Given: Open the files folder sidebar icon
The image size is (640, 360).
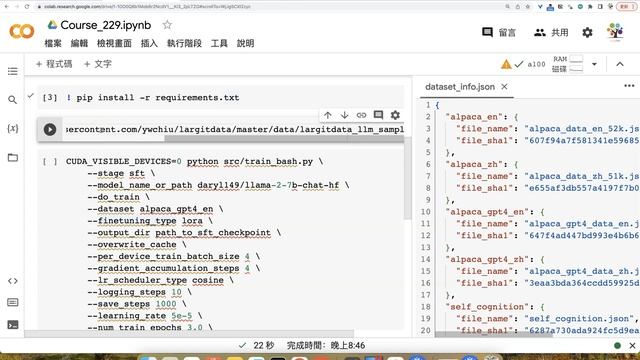Looking at the screenshot, I should (13, 158).
